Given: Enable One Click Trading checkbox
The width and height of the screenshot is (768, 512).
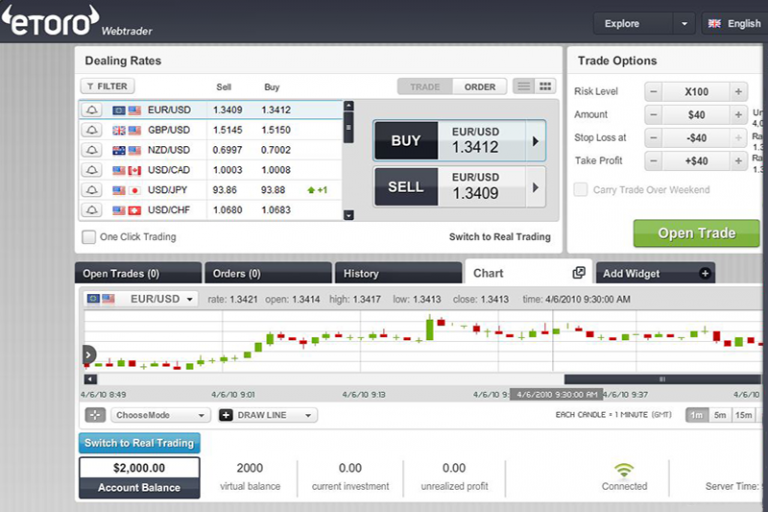Looking at the screenshot, I should (89, 237).
